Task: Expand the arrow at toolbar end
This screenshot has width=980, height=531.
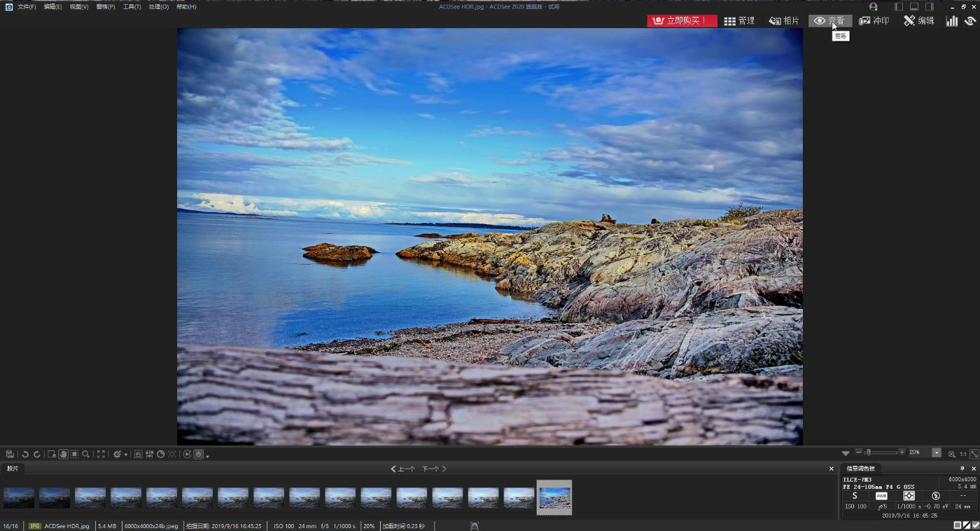Action: (207, 456)
